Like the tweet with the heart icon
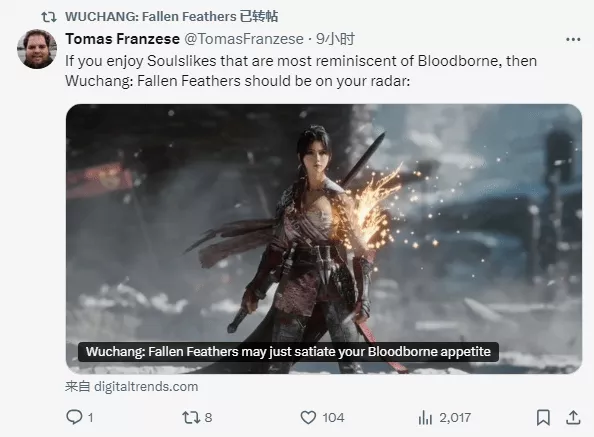594x437 pixels. coord(308,418)
